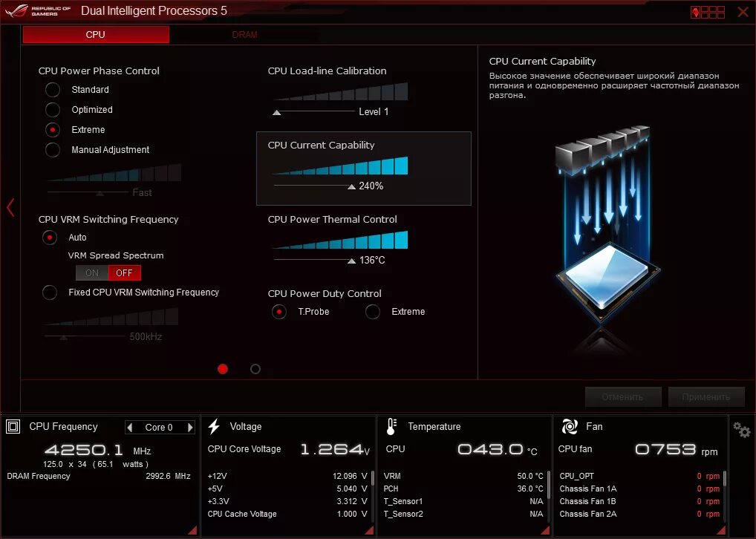
Task: Click CPU fan 0753 rpm reading
Action: point(677,450)
